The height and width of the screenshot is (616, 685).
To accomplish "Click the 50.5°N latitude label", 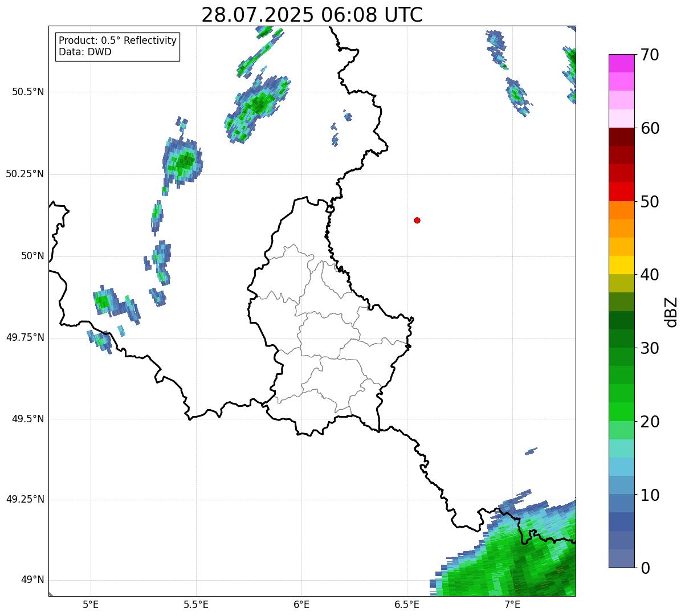I will 27,92.
